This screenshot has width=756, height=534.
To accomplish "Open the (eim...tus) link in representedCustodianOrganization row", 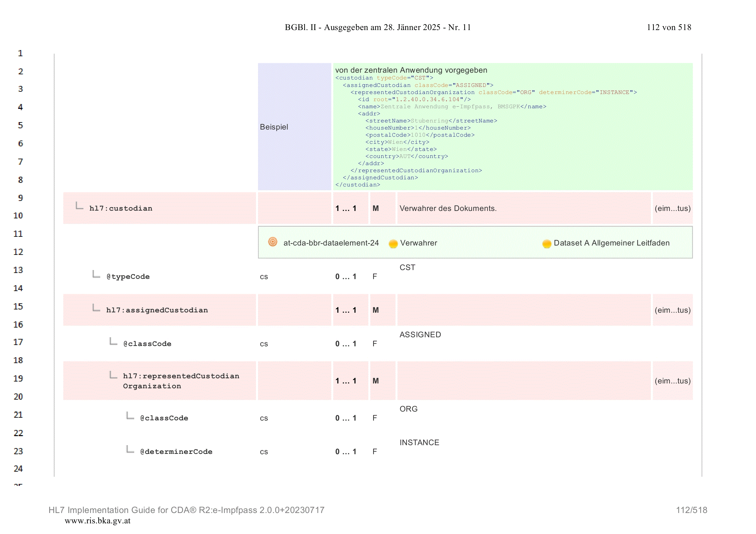I will click(x=672, y=381).
